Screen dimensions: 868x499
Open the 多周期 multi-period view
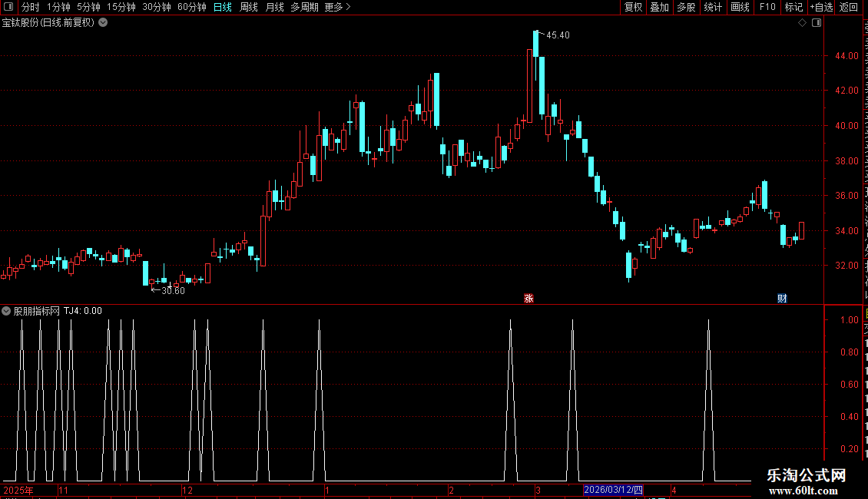pos(304,7)
